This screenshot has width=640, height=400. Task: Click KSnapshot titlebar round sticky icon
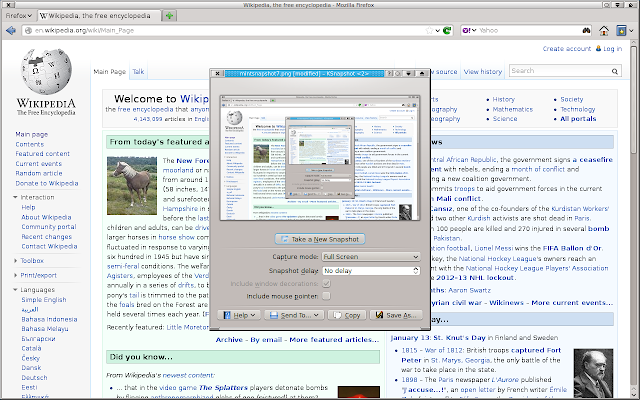point(398,73)
